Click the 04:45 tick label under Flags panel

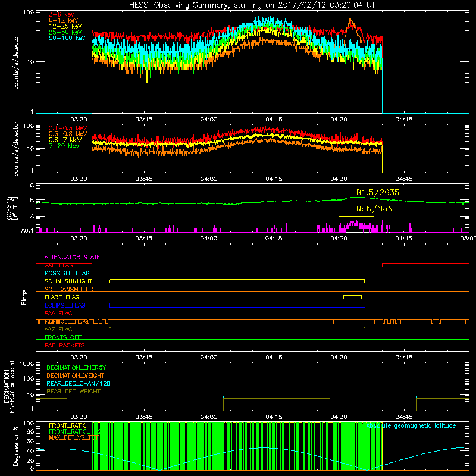(404, 358)
